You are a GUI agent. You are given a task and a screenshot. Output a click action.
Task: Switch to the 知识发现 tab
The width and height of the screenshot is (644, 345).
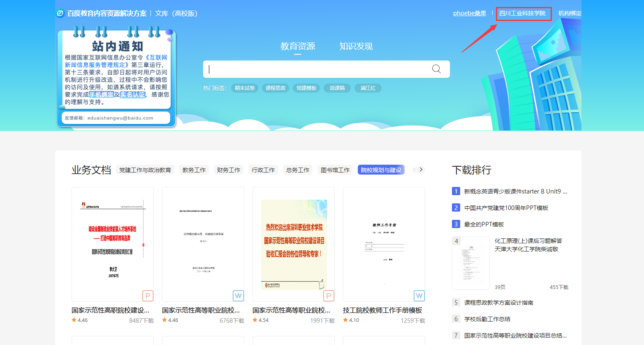pos(356,46)
